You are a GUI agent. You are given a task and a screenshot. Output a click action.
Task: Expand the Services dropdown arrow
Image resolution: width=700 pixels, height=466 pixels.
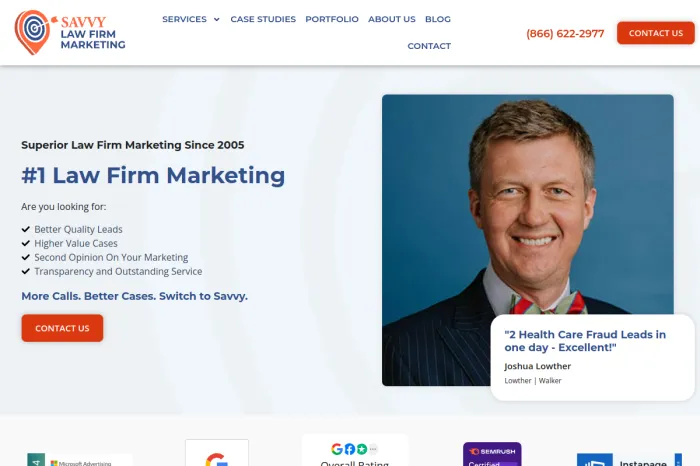pos(217,20)
